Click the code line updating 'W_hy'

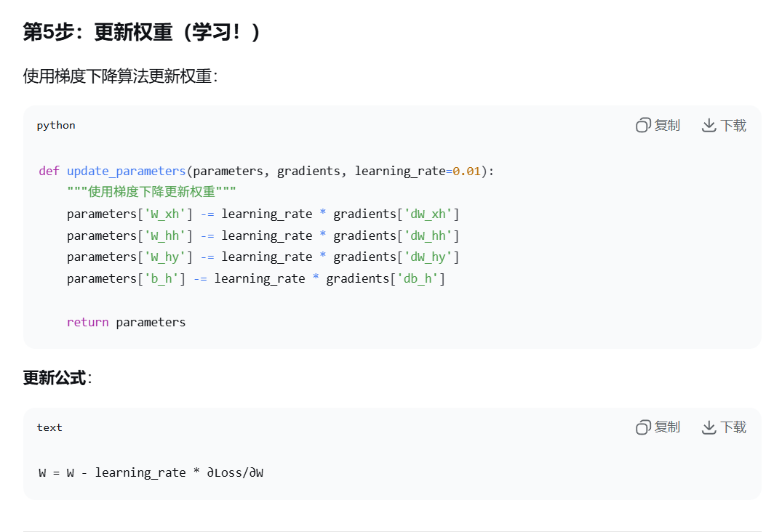coord(263,257)
